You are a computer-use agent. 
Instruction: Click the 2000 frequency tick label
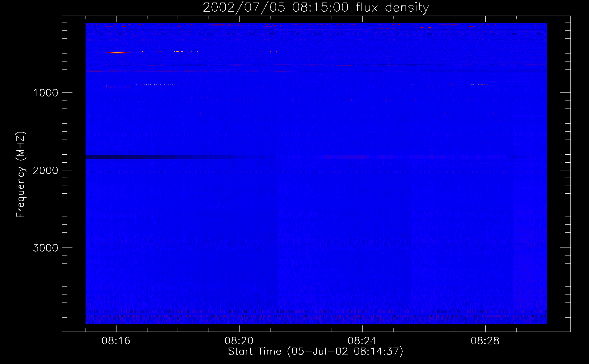pyautogui.click(x=46, y=170)
